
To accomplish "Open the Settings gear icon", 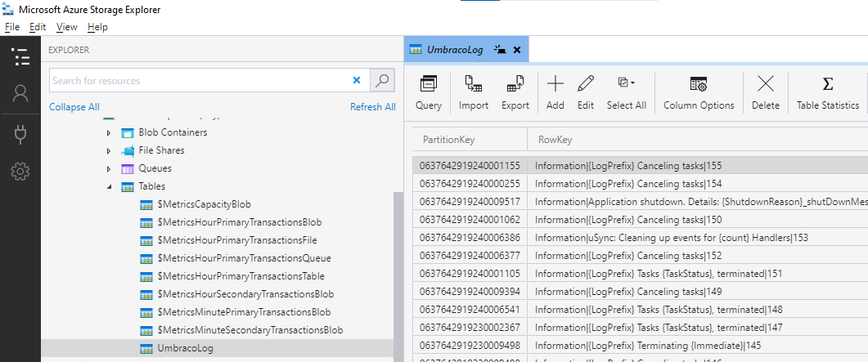I will click(20, 172).
